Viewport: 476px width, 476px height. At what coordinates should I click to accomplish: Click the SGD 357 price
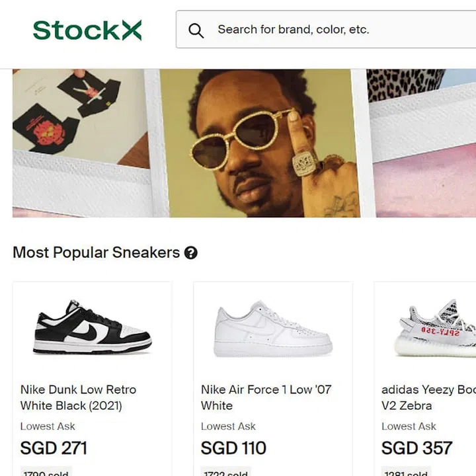tap(417, 448)
